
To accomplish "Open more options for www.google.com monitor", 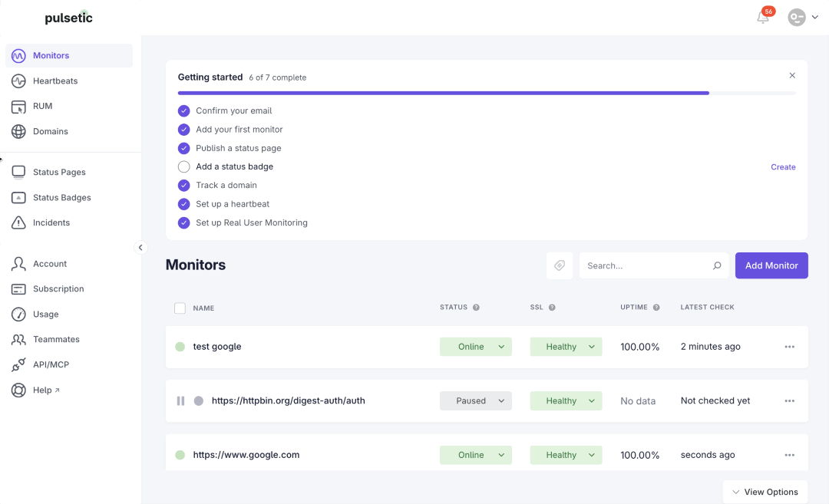I will (789, 455).
